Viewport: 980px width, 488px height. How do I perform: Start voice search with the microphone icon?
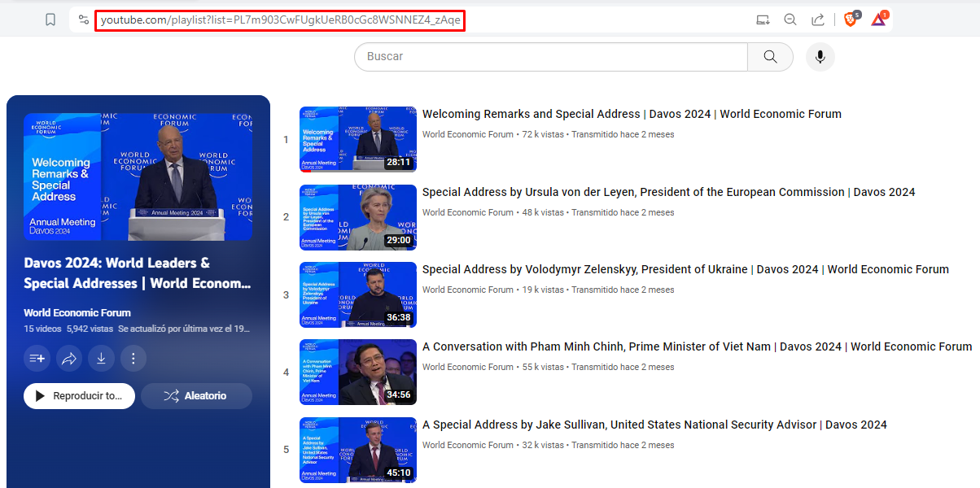click(x=820, y=57)
